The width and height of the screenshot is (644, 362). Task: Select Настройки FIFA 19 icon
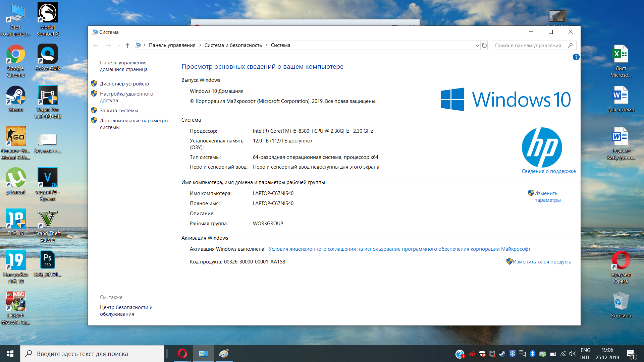15,267
